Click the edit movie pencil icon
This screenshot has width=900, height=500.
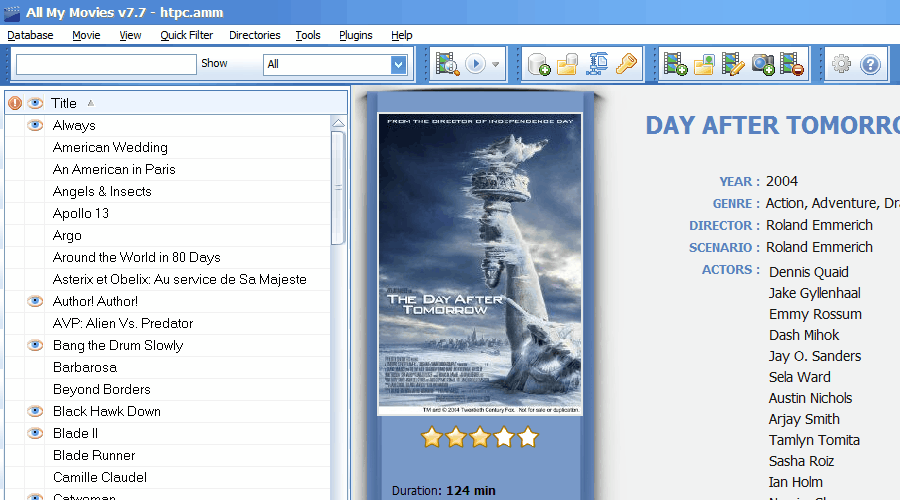(733, 64)
